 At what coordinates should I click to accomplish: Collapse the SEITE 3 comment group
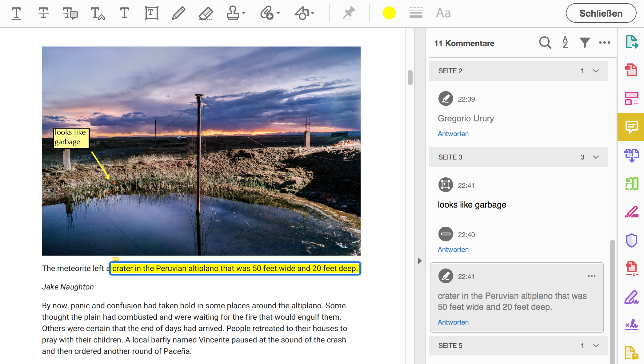click(596, 157)
